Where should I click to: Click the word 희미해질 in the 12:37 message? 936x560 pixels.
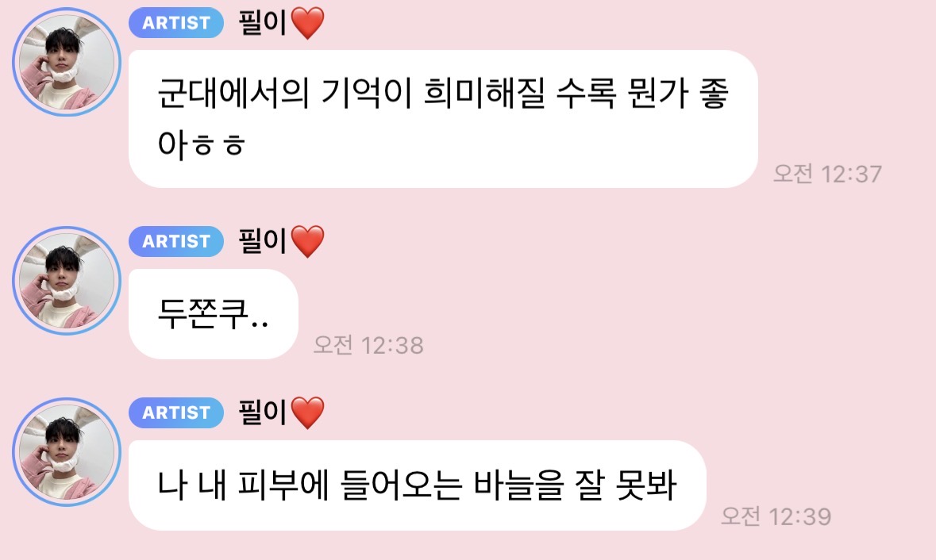click(x=484, y=93)
